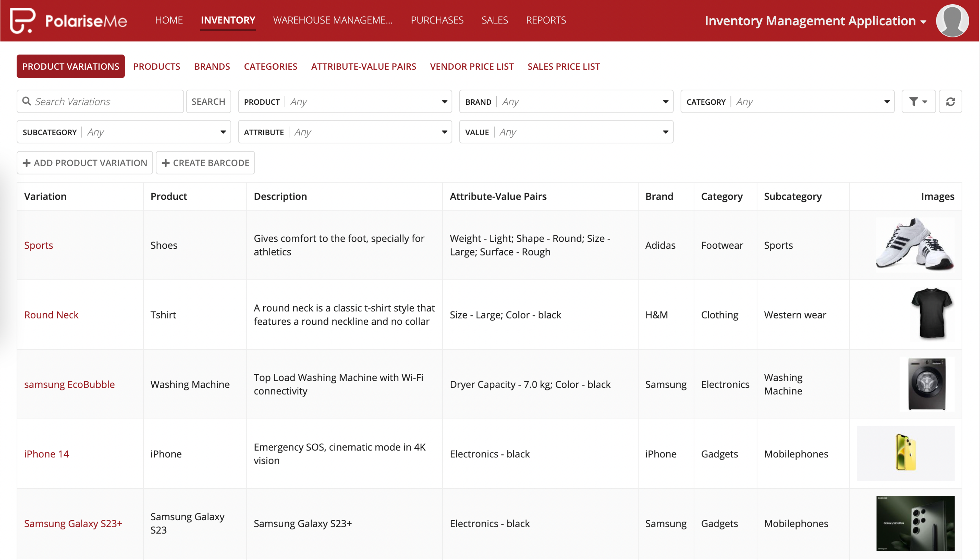Screen dimensions: 980x560
Task: Open the REPORTS menu
Action: point(546,20)
